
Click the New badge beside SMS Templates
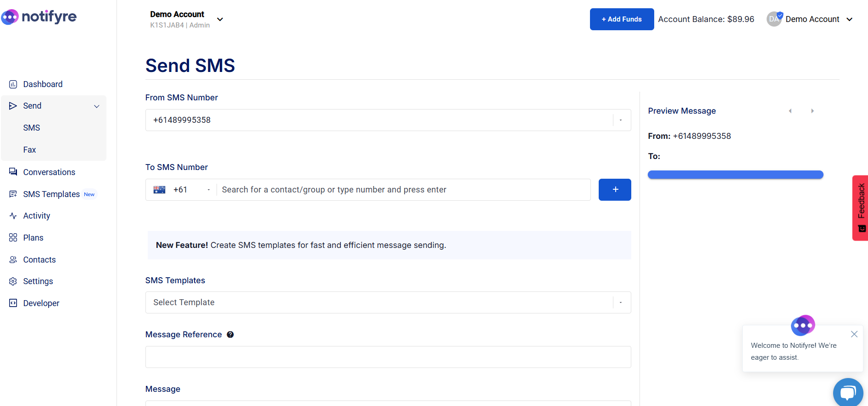coord(89,194)
